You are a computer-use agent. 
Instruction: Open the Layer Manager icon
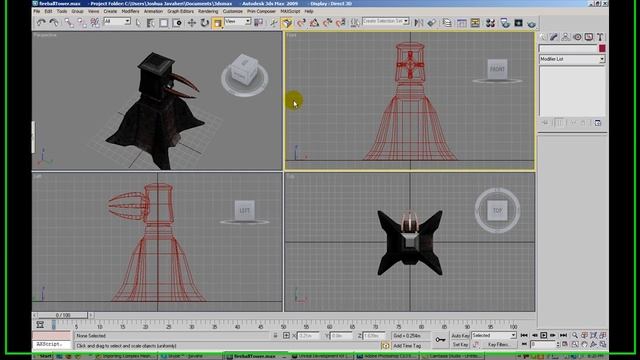(447, 23)
